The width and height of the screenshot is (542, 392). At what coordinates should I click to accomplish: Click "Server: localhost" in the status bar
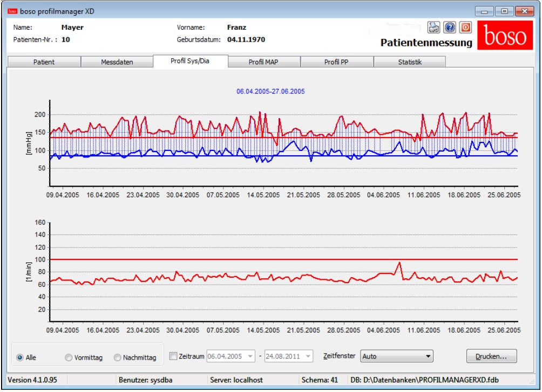pos(236,380)
